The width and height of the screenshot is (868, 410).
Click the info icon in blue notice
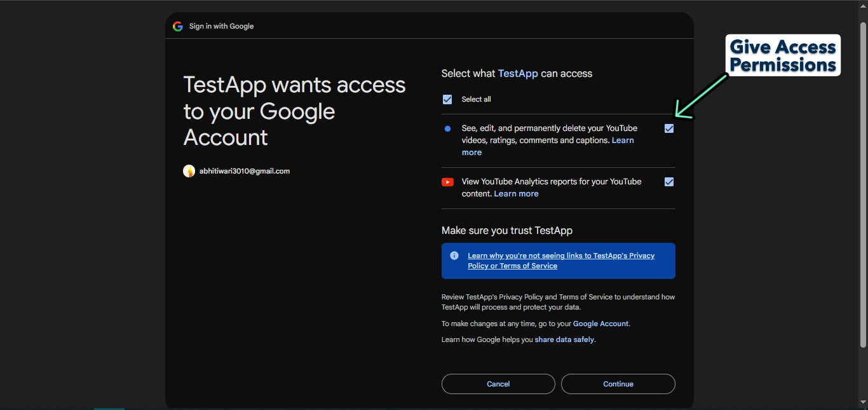(454, 256)
